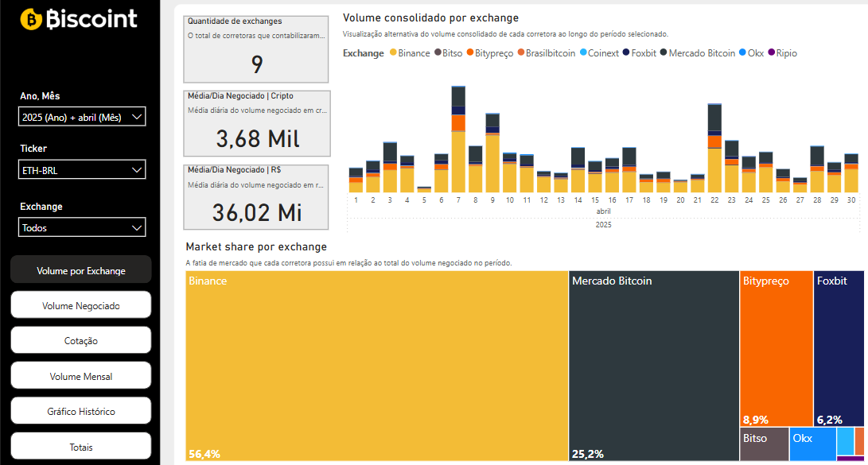This screenshot has width=868, height=465.
Task: Select the Bitypreço treemap block
Action: pos(776,348)
